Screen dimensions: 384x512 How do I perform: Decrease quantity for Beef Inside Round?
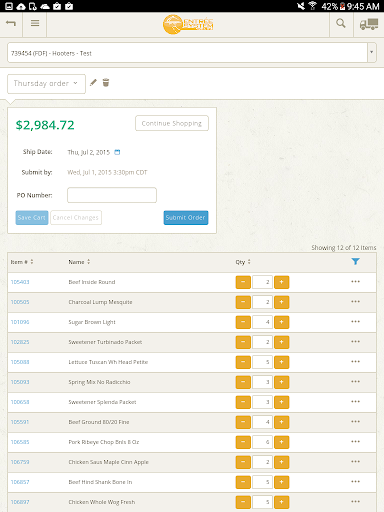pyautogui.click(x=243, y=282)
